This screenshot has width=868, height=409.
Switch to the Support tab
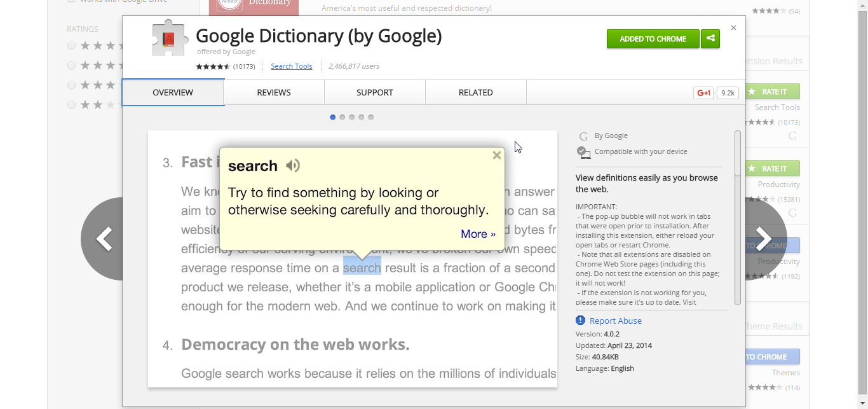point(374,92)
